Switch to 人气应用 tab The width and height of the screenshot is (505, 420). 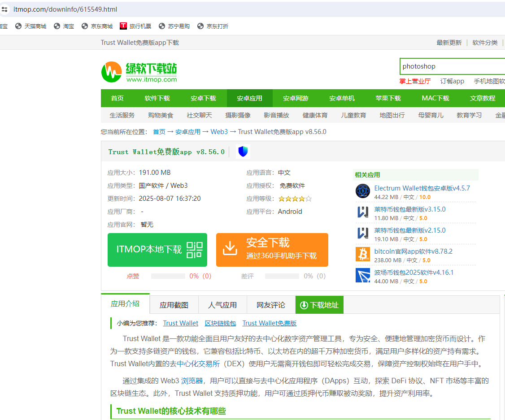(222, 305)
